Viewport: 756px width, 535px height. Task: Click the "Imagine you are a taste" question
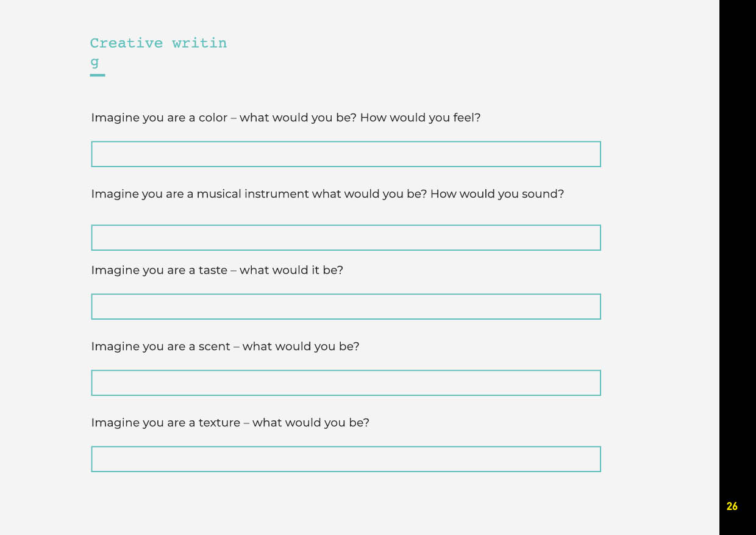point(159,270)
